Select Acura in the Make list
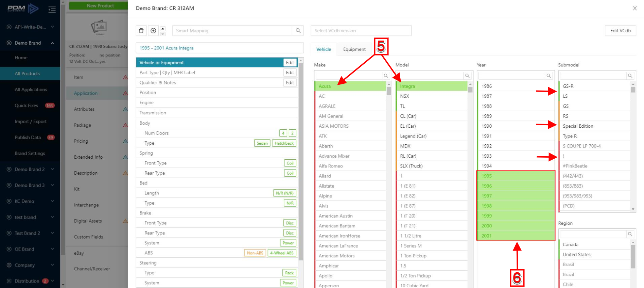The width and height of the screenshot is (644, 288). click(350, 86)
